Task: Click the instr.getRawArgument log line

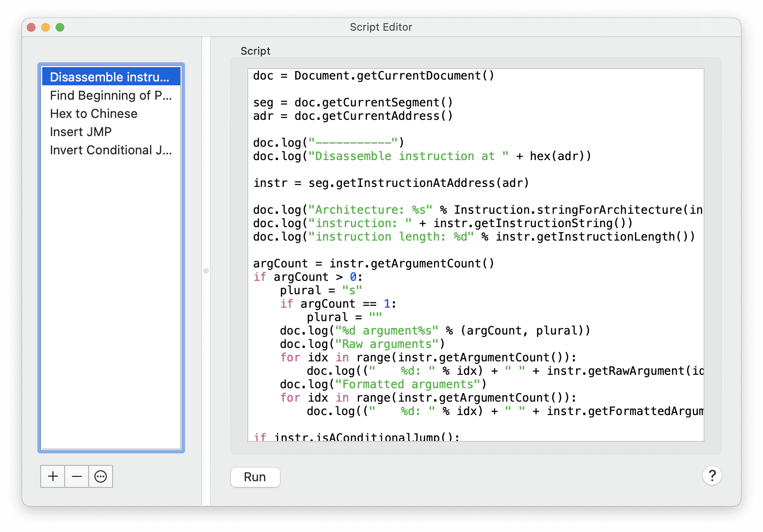Action: [x=505, y=371]
